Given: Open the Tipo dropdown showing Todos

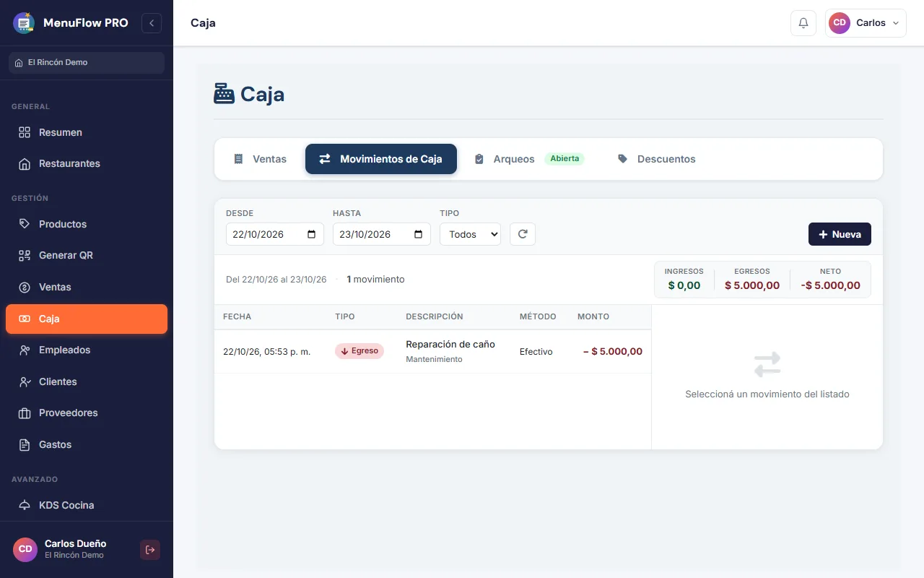Looking at the screenshot, I should click(470, 234).
